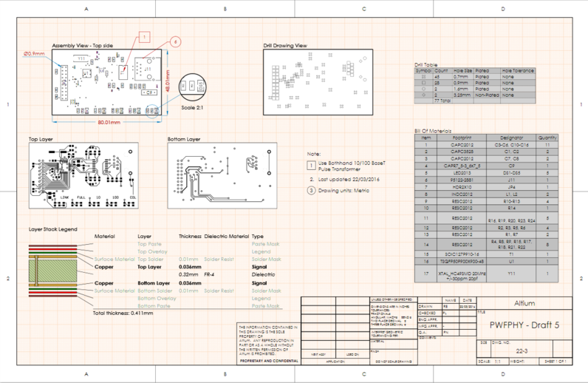
Task: Select the CAPC3528 footprint cell
Action: 462,152
